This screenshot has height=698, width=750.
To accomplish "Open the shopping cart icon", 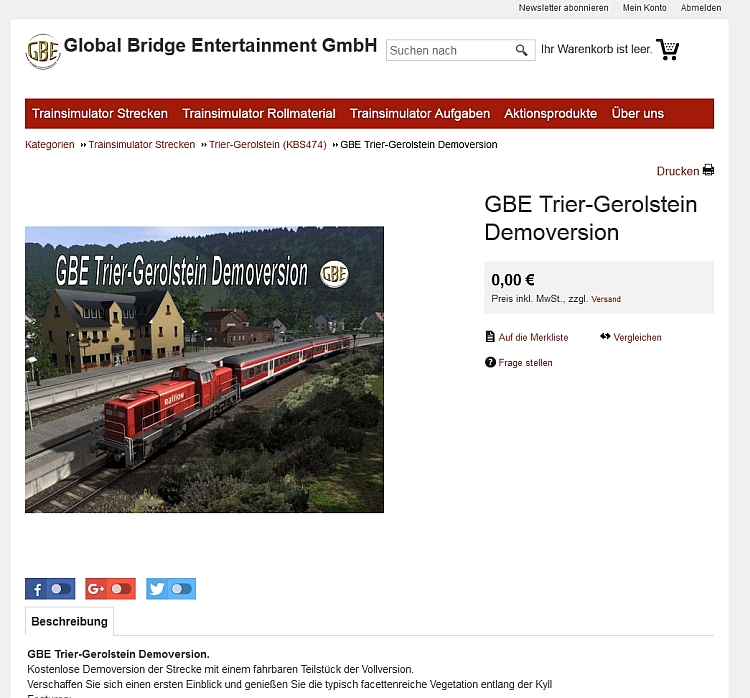I will click(x=668, y=49).
